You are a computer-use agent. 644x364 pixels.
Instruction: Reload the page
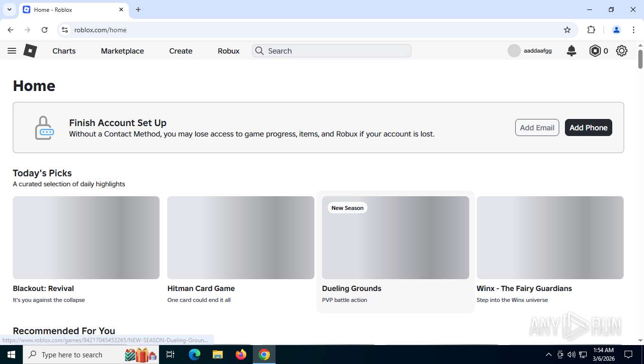tap(45, 30)
